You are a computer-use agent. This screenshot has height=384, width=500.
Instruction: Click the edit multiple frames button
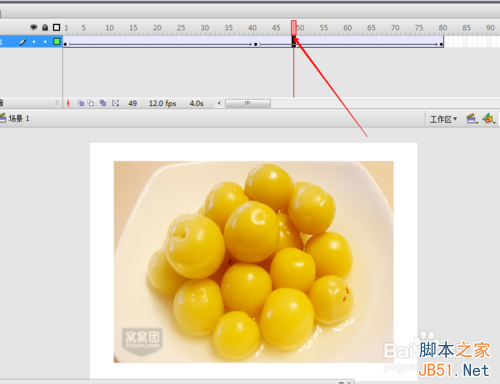point(103,103)
